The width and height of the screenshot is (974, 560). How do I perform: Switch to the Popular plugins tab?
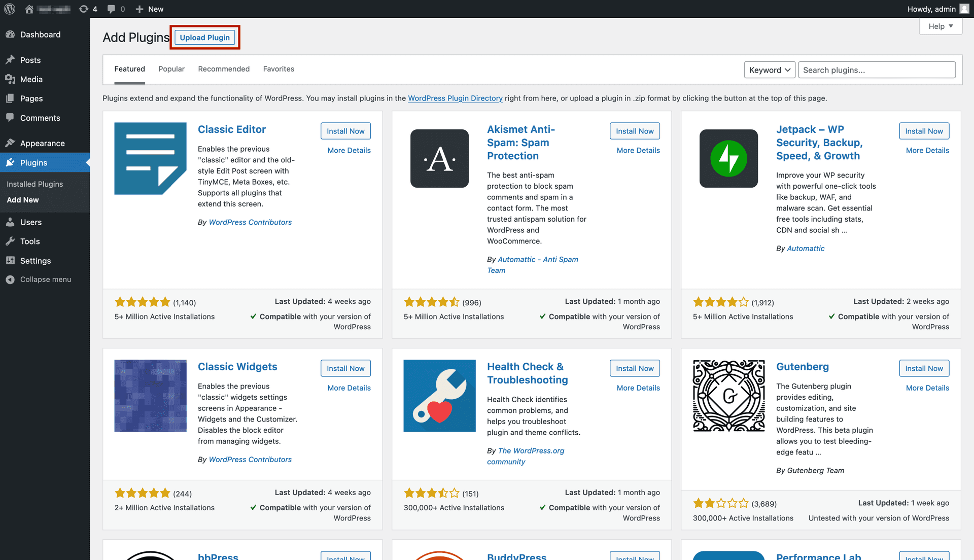pos(171,69)
